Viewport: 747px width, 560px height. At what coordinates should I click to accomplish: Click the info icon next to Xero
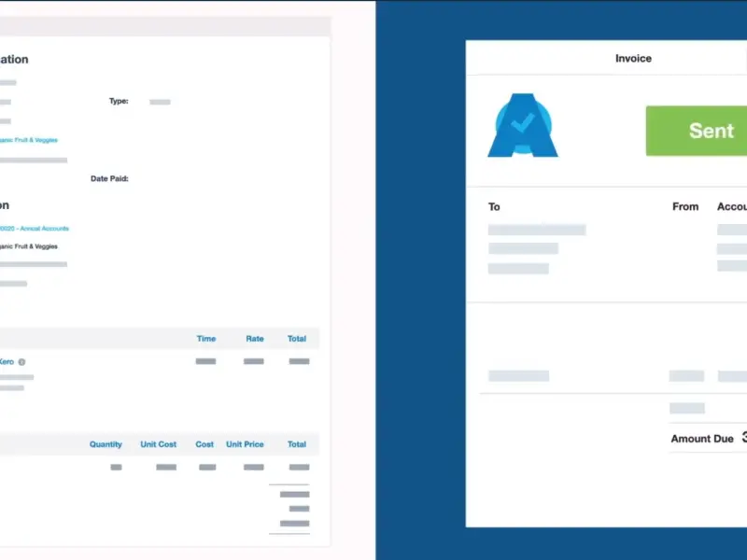click(x=21, y=361)
